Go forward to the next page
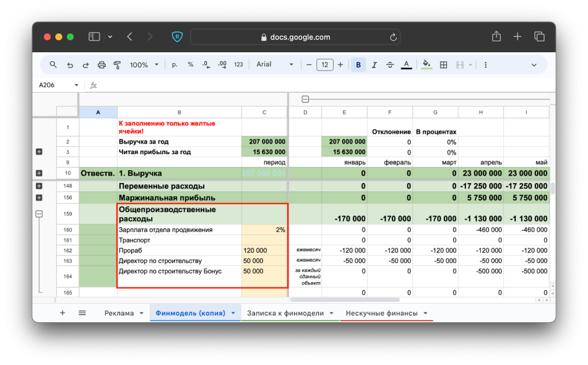This screenshot has height=365, width=588. click(150, 36)
